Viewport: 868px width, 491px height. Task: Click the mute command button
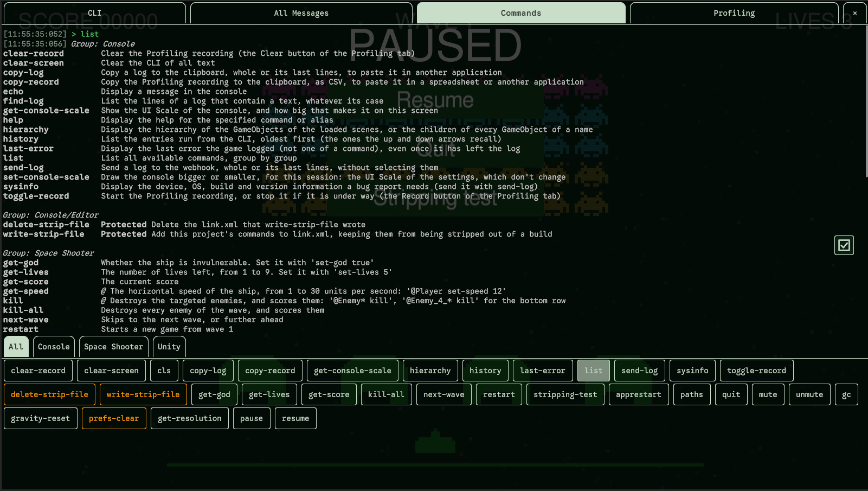pyautogui.click(x=768, y=394)
